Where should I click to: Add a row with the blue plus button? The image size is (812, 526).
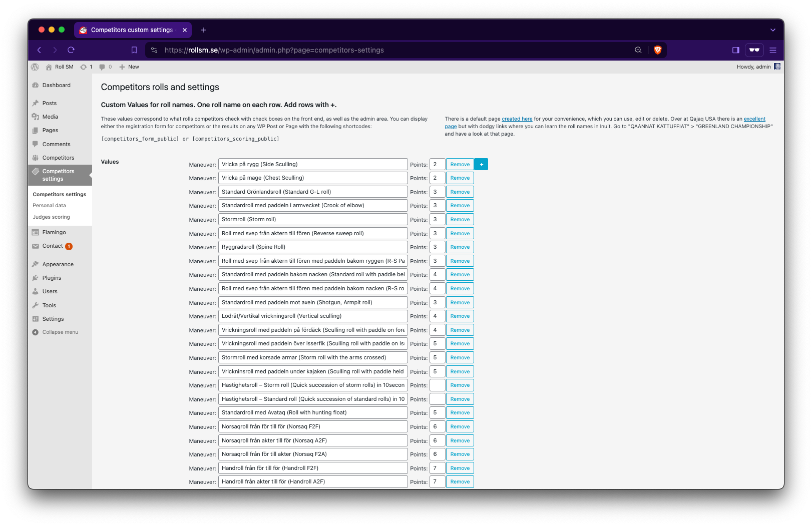tap(481, 165)
